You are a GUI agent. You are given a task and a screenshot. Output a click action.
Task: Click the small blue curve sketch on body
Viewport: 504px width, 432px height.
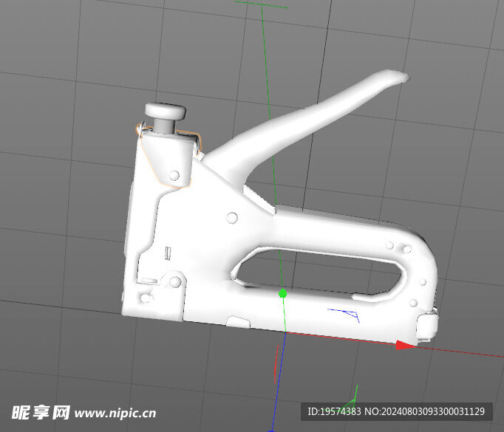point(347,315)
